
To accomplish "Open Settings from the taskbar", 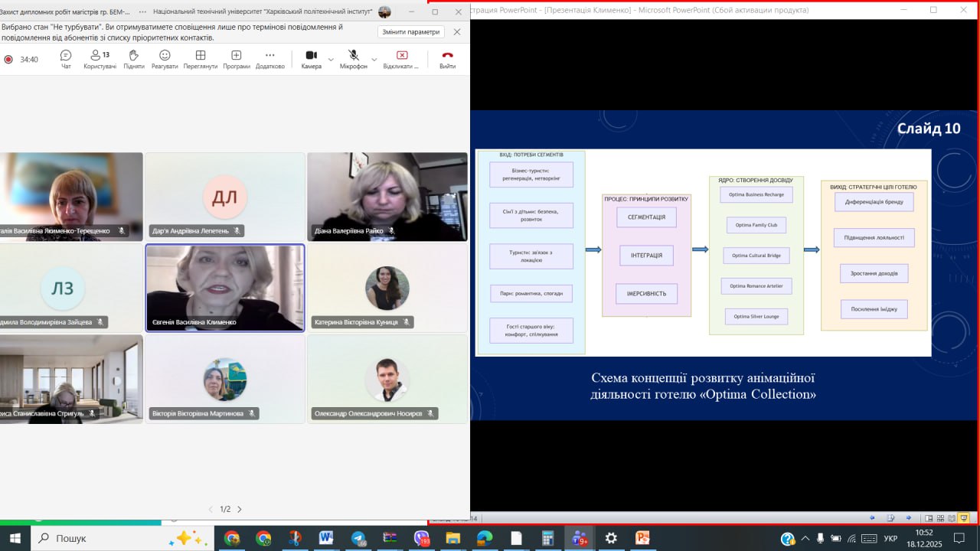I will pyautogui.click(x=610, y=538).
